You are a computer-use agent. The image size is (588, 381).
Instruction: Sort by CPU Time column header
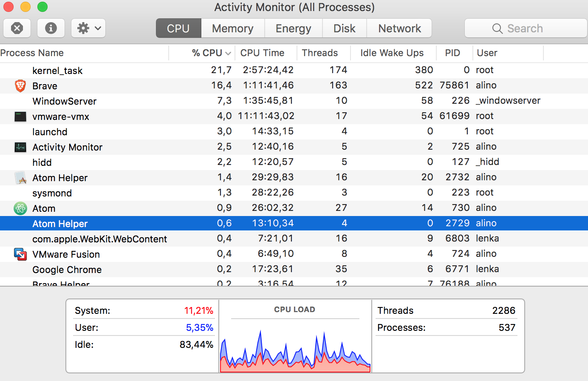[266, 53]
